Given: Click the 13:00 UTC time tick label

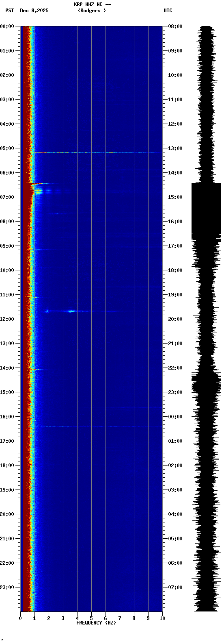Looking at the screenshot, I should pos(175,148).
